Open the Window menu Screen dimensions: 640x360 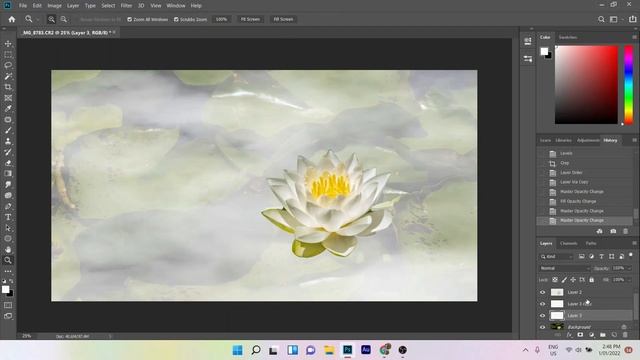pos(176,6)
